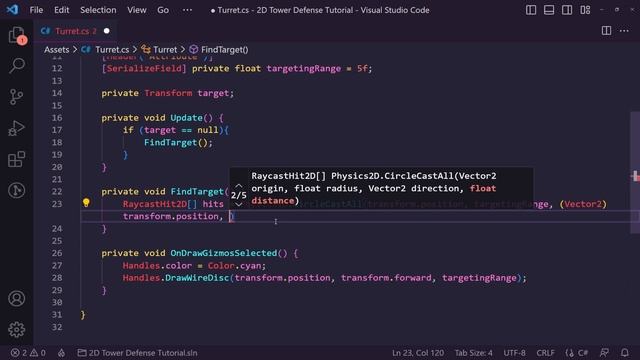Click the feedback icon in status bar

pyautogui.click(x=604, y=353)
